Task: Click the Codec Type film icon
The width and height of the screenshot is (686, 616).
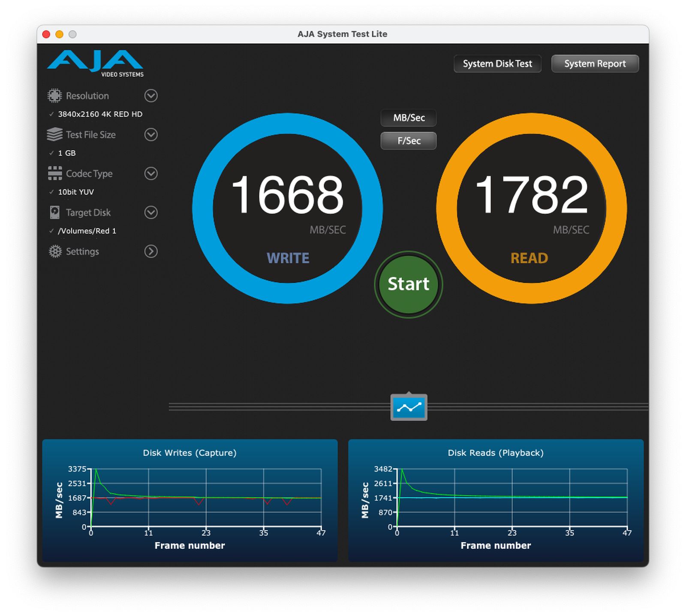Action: [55, 174]
